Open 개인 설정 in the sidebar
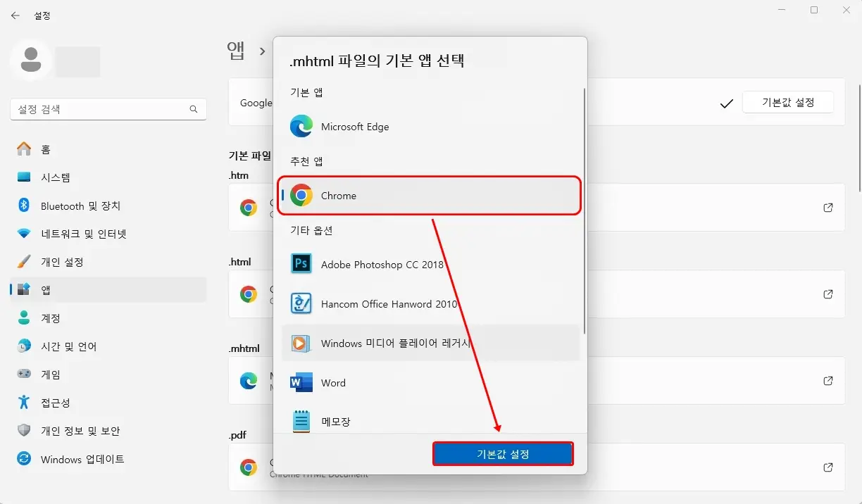Screen dimensions: 862x504 click(108, 262)
